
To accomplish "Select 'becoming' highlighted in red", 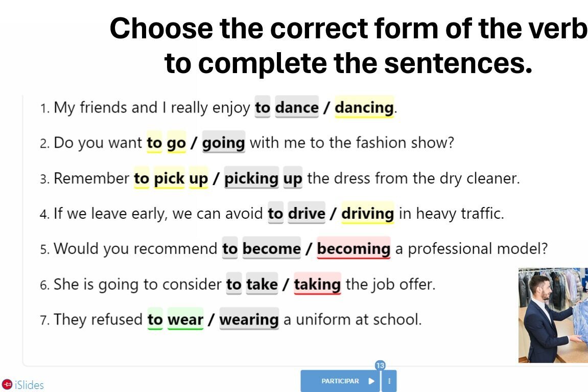I will (354, 248).
